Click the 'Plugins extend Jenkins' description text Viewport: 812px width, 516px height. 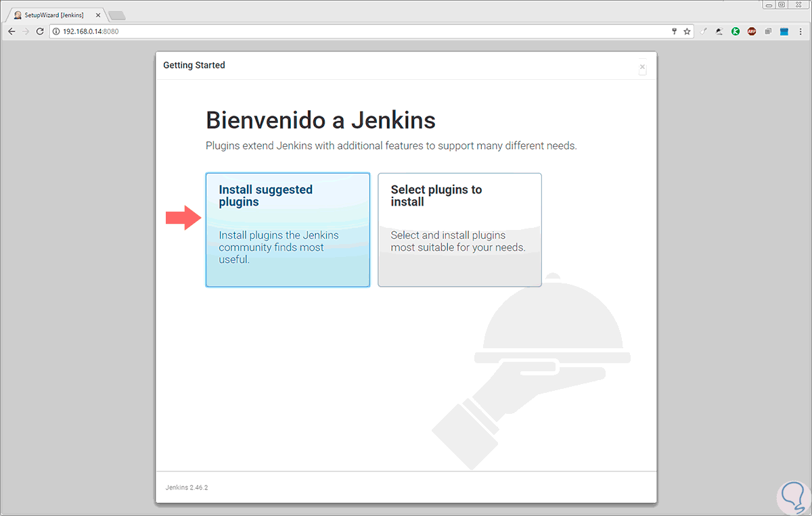pyautogui.click(x=391, y=145)
